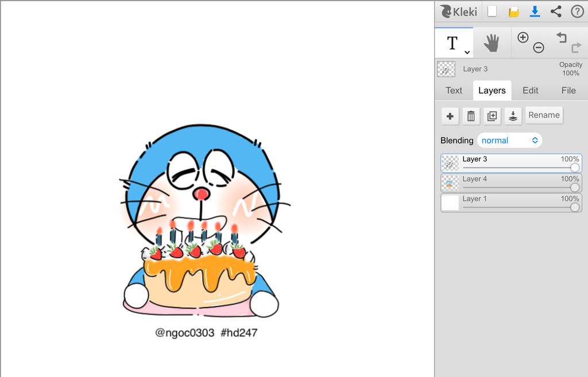Screen dimensions: 588x377
Task: Switch to the Layers tab
Action: pos(492,90)
